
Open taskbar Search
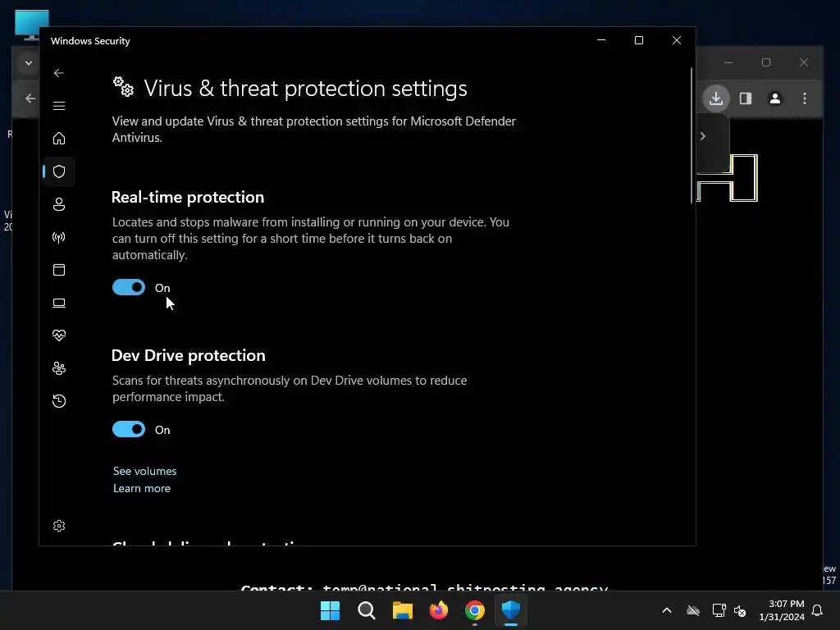367,610
